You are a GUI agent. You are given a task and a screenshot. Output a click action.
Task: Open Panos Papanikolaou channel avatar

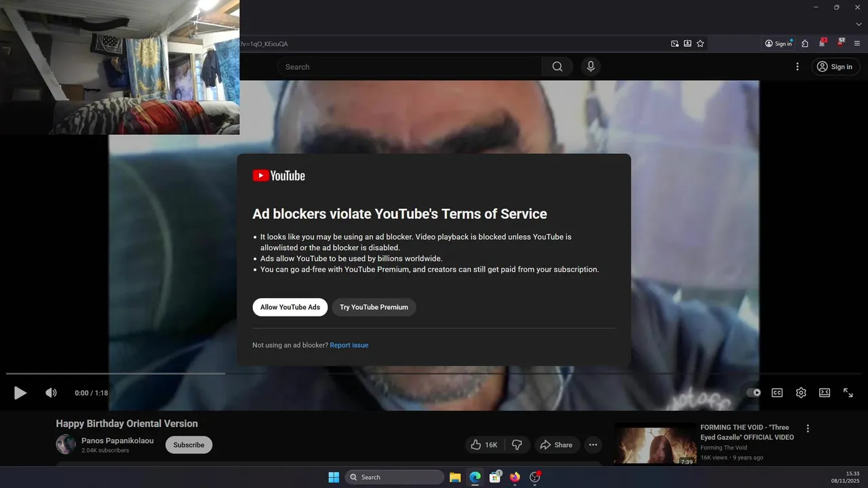click(66, 445)
